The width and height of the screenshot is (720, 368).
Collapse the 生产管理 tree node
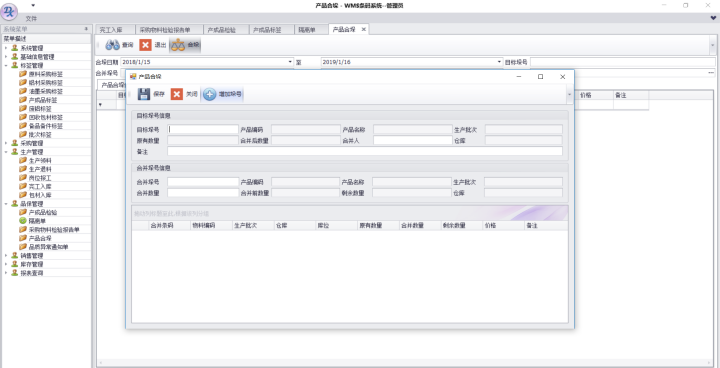[x=6, y=152]
